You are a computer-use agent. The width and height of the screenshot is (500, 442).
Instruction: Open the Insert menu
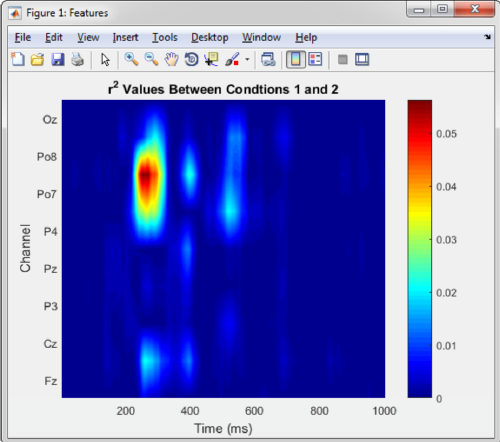point(125,37)
